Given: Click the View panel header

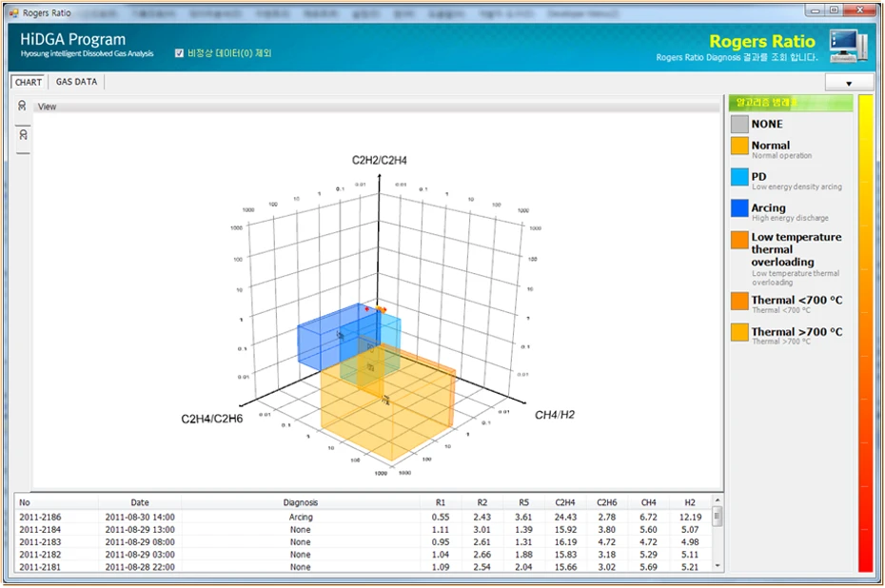Looking at the screenshot, I should 377,107.
